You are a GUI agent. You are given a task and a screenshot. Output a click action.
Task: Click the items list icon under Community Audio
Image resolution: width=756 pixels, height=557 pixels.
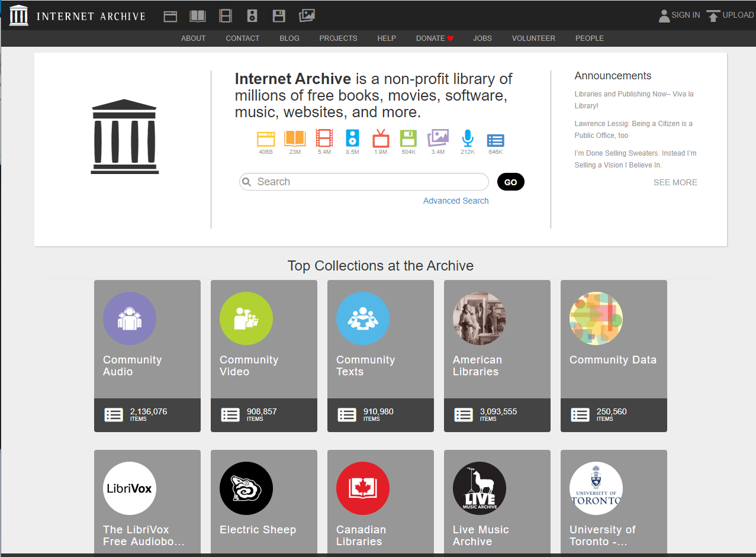114,415
